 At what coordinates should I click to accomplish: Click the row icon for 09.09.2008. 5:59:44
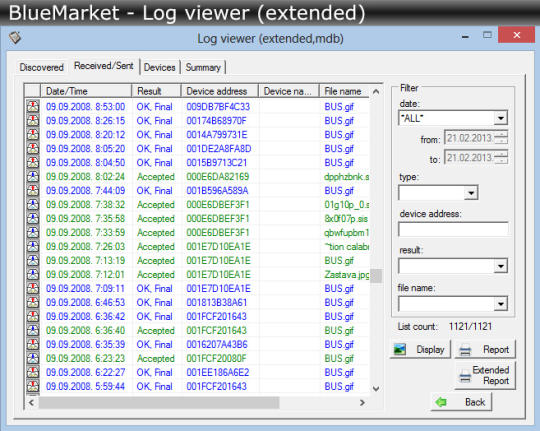[33, 386]
